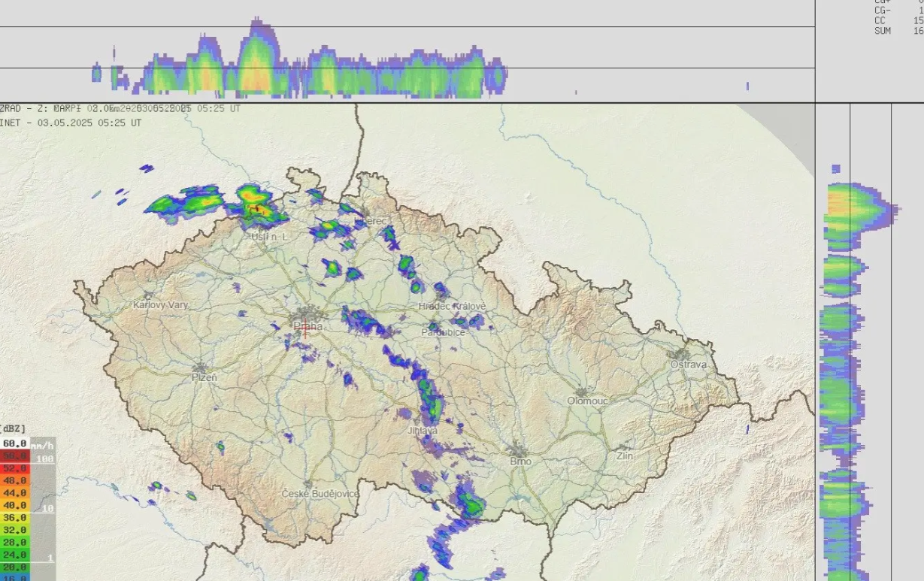Click the Plzeň city label
The image size is (924, 581).
point(204,377)
